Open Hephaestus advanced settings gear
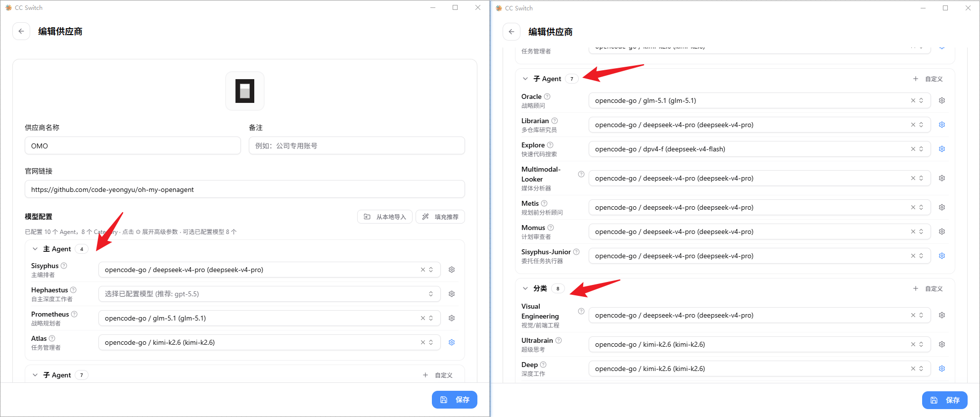 pyautogui.click(x=452, y=294)
